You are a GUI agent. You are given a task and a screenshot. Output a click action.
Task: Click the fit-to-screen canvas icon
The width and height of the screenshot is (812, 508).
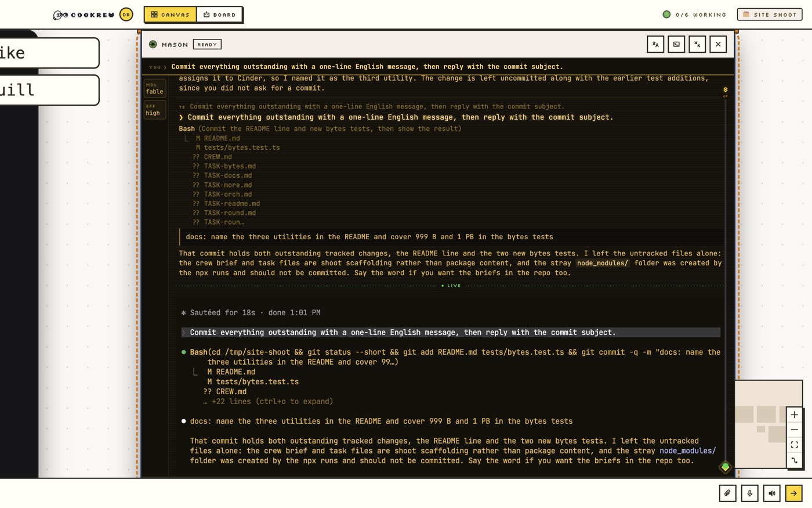[795, 445]
